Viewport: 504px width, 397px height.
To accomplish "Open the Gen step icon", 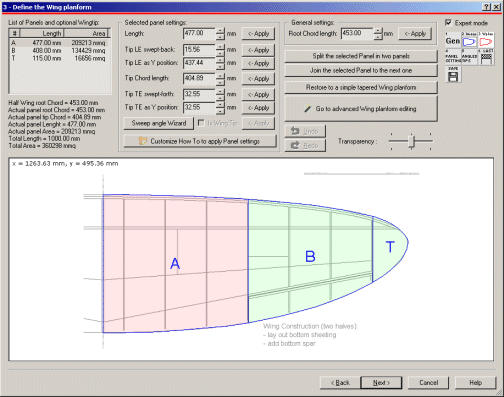I will (453, 40).
